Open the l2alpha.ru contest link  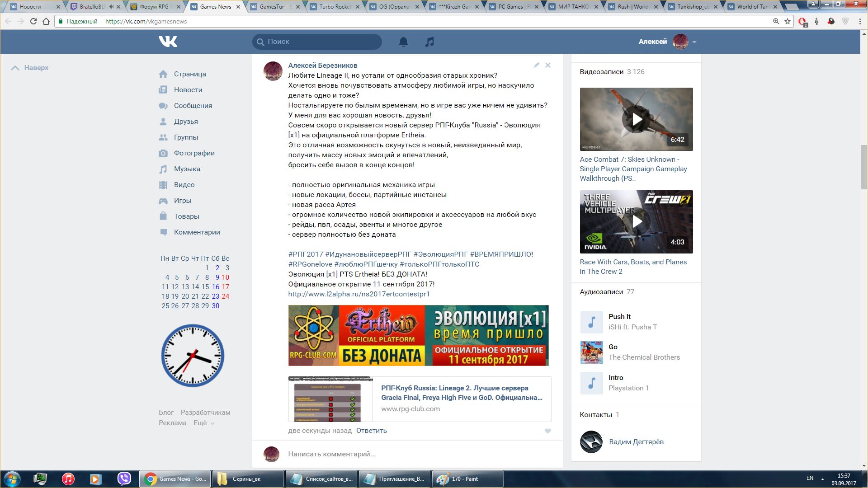pyautogui.click(x=359, y=294)
